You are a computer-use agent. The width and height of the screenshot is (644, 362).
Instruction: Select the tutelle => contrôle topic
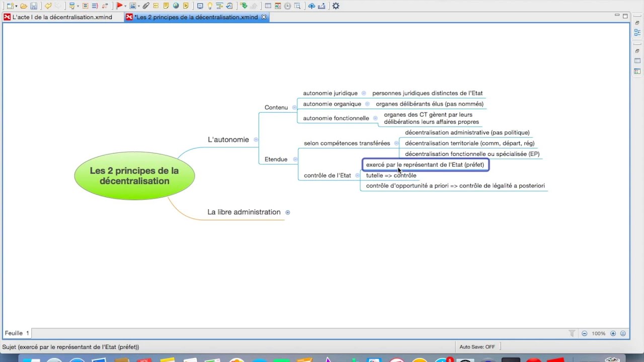pos(391,175)
